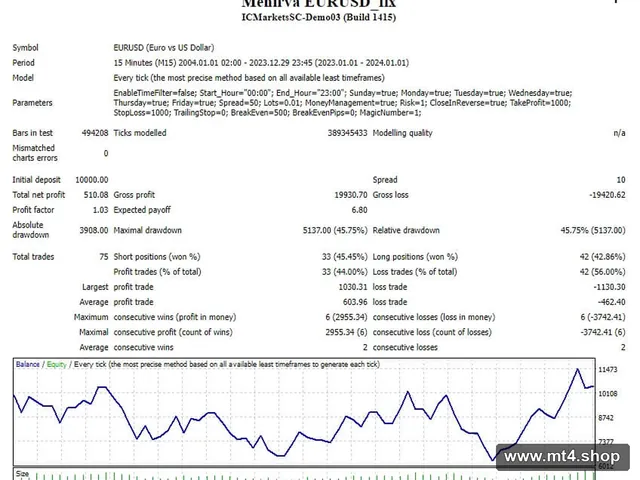Select the absolute drawdown value '3908.00'
Viewport: 640px width, 480px height.
coord(94,230)
